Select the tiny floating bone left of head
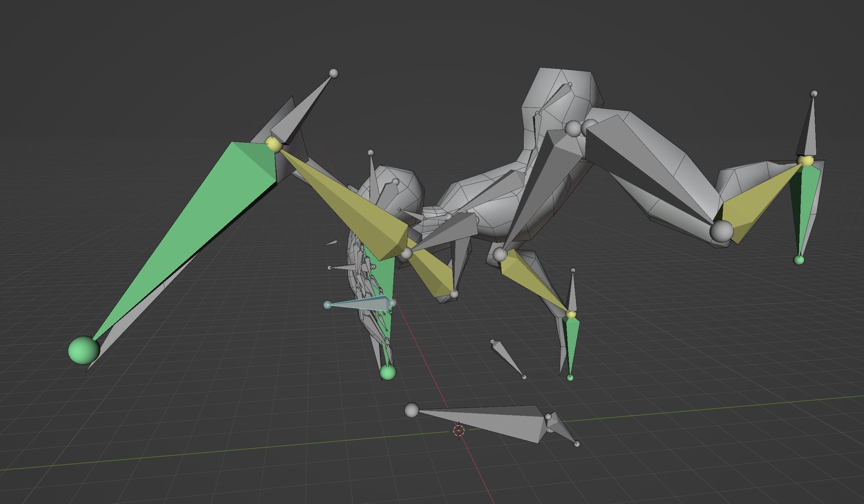 (x=331, y=243)
